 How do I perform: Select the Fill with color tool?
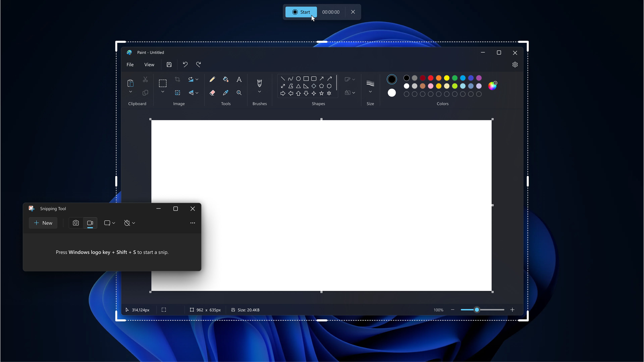pos(226,79)
